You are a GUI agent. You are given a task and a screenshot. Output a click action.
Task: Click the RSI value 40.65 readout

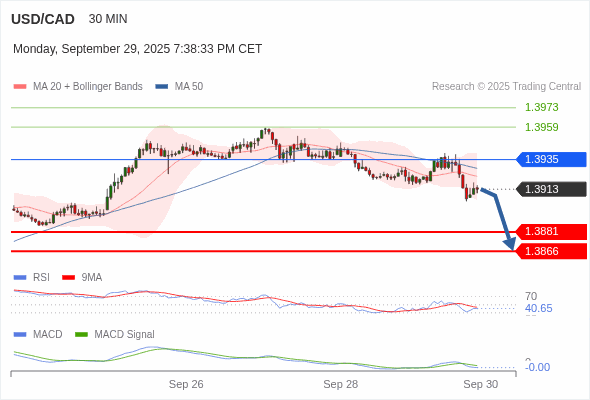(538, 309)
